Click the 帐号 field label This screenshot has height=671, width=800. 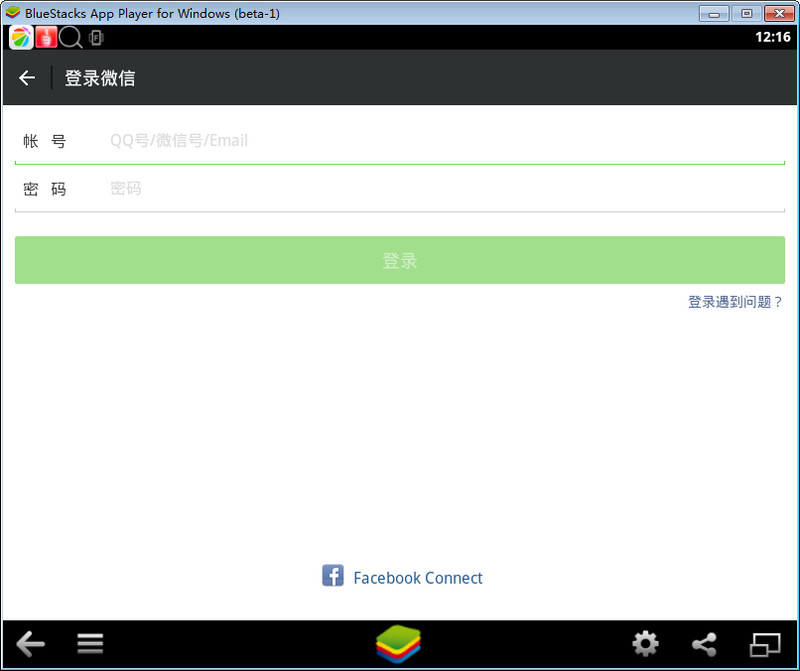(44, 141)
